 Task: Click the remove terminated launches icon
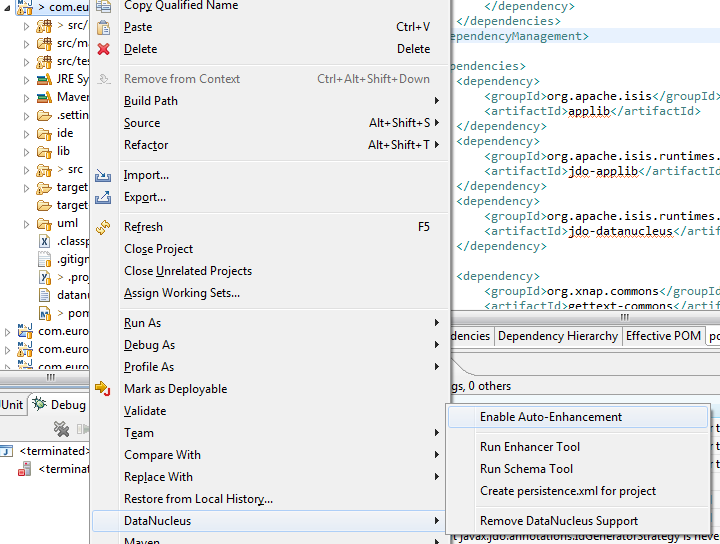click(61, 429)
